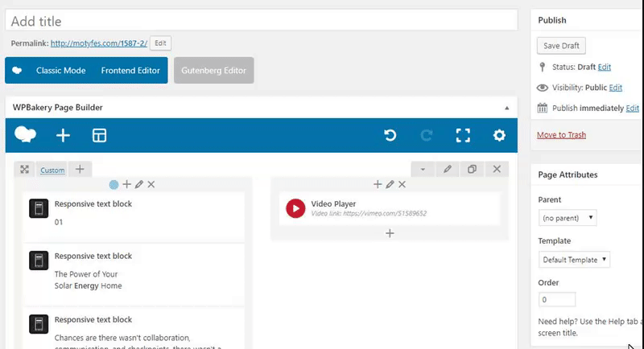Select 'The Power of Your Solar Energy Home' text

click(88, 280)
